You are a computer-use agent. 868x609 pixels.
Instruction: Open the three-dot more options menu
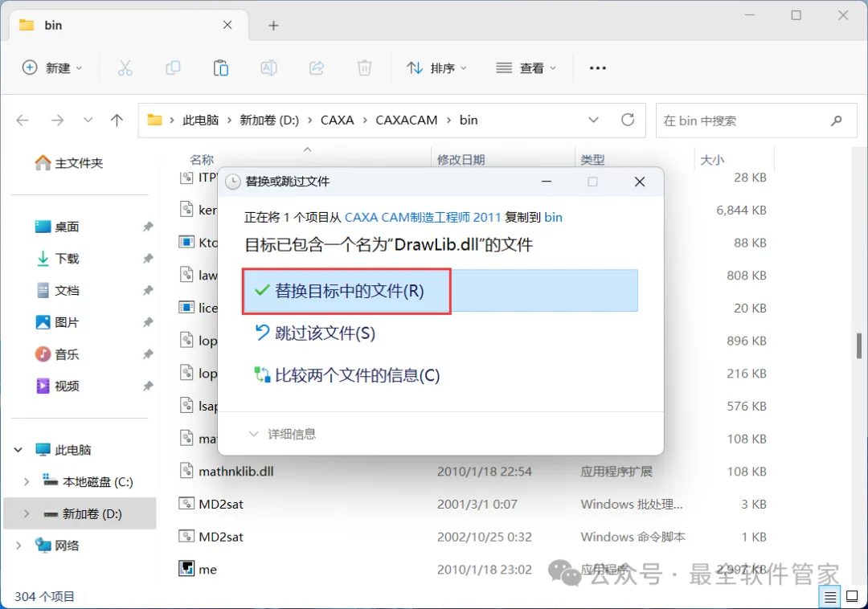click(598, 68)
